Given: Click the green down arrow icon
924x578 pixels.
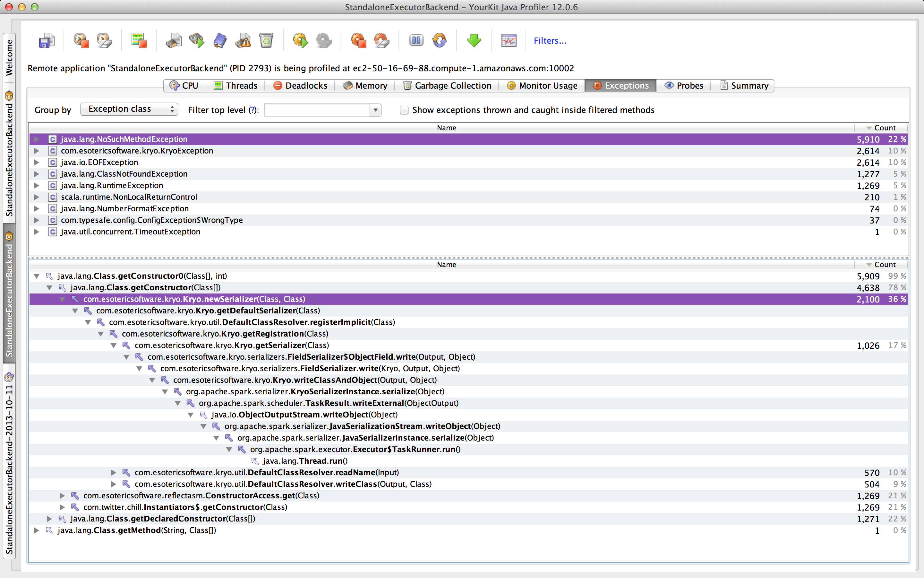Looking at the screenshot, I should (474, 40).
